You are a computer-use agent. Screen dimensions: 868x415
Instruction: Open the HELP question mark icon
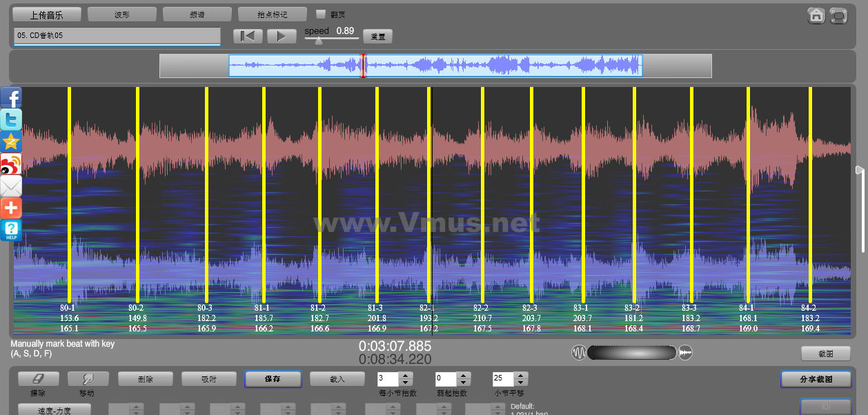click(x=11, y=230)
